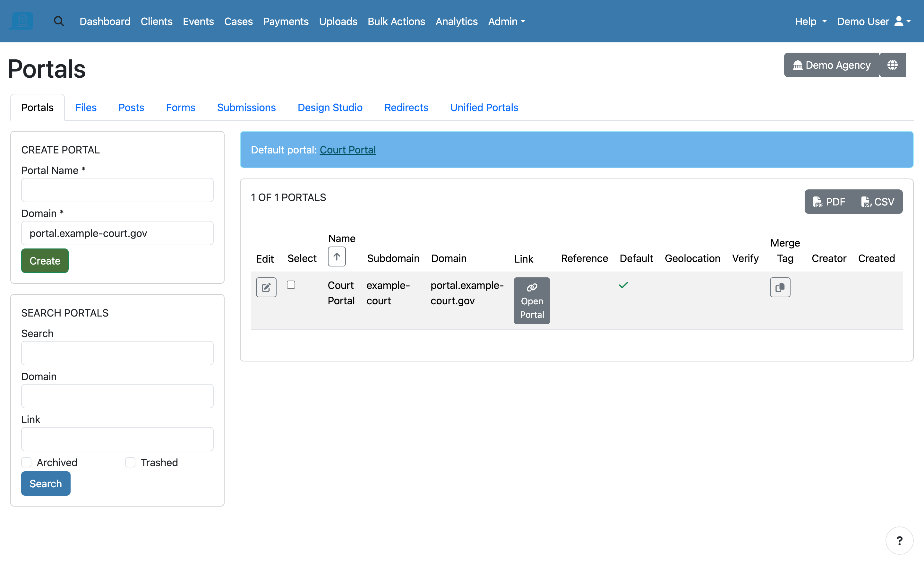Sort by Name using the arrow icon

tap(336, 256)
